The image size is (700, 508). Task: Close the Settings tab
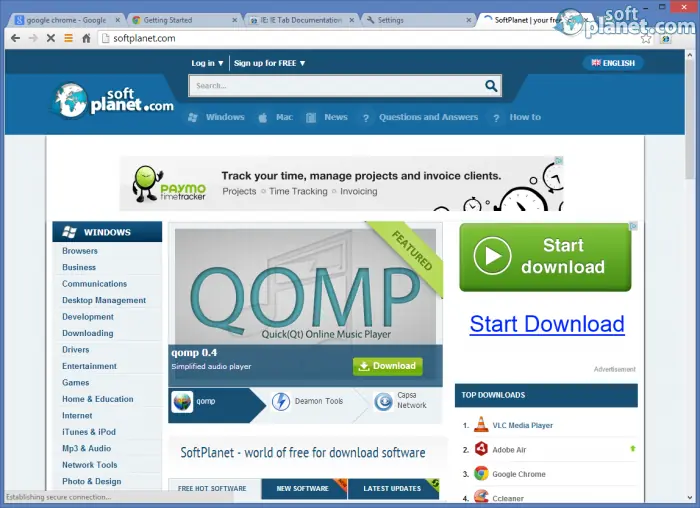[x=468, y=20]
